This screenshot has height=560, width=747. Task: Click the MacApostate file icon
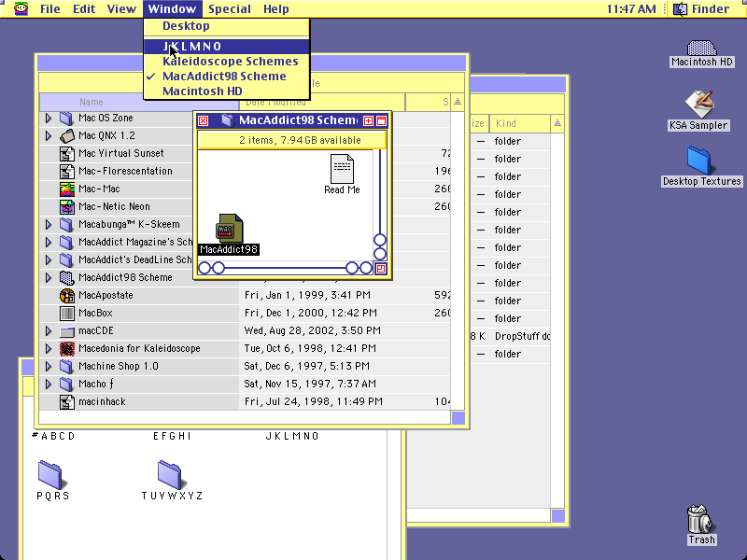[x=67, y=295]
